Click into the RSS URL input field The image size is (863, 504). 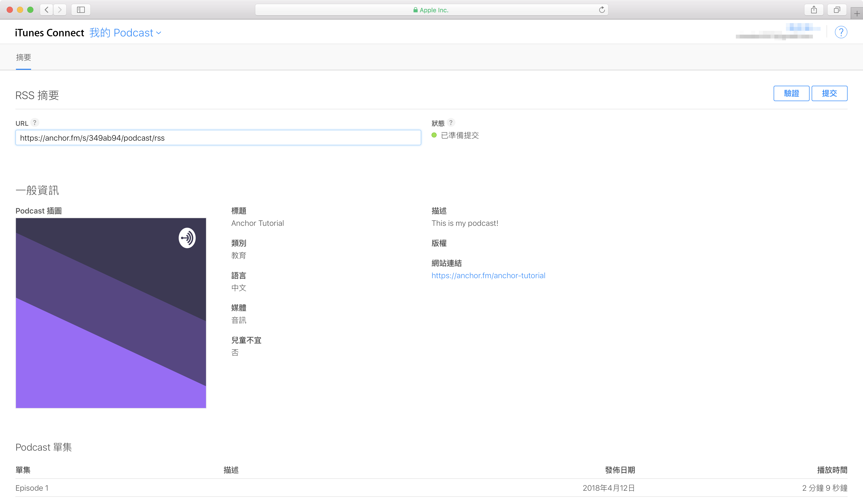[218, 138]
